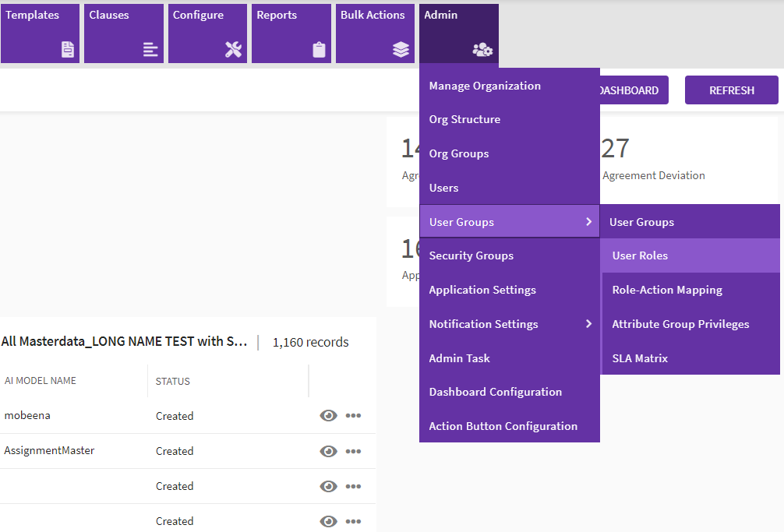Click the Dashboard button

[x=630, y=90]
